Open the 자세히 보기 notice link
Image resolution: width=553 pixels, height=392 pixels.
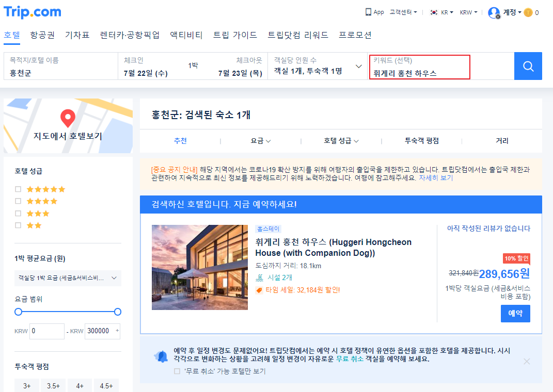436,178
